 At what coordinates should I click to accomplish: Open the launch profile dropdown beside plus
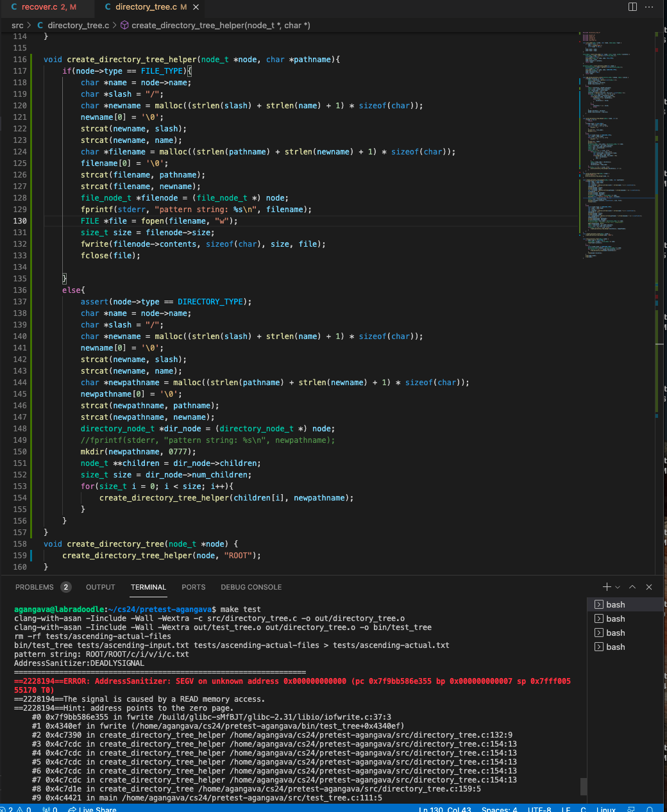(618, 587)
